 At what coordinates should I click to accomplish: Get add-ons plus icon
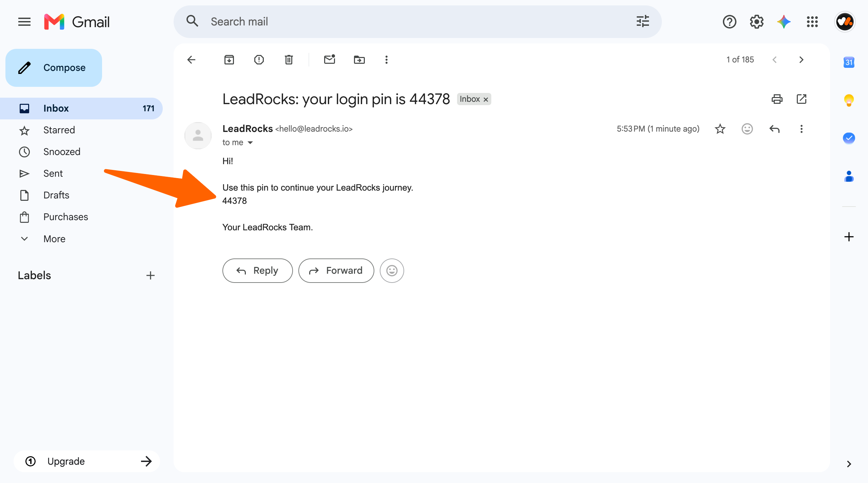pyautogui.click(x=849, y=237)
